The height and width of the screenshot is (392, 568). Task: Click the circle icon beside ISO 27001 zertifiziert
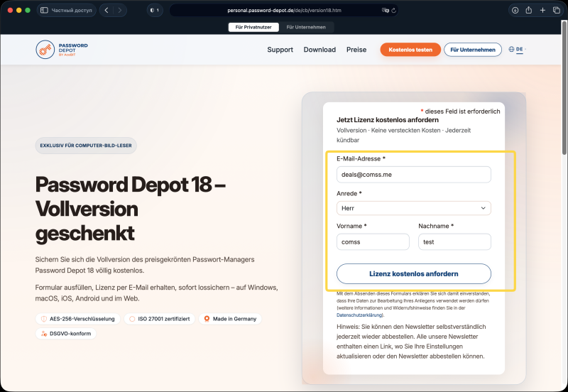(x=132, y=319)
